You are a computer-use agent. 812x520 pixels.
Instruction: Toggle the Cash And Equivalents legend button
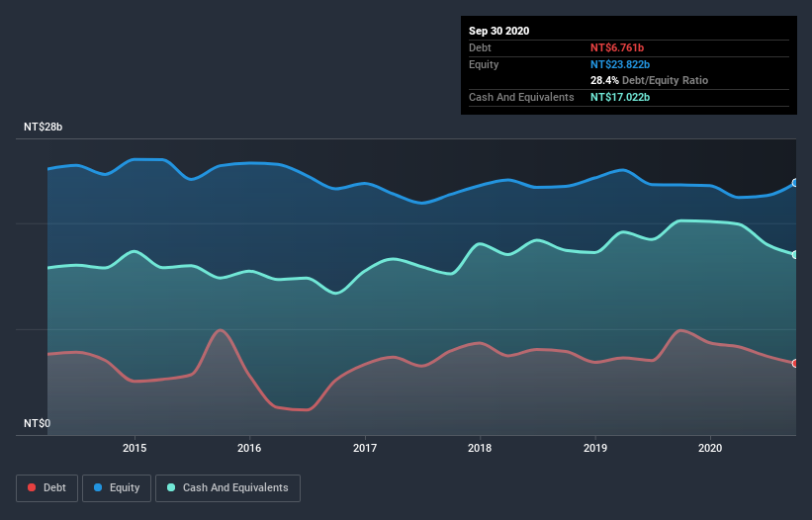(x=227, y=488)
